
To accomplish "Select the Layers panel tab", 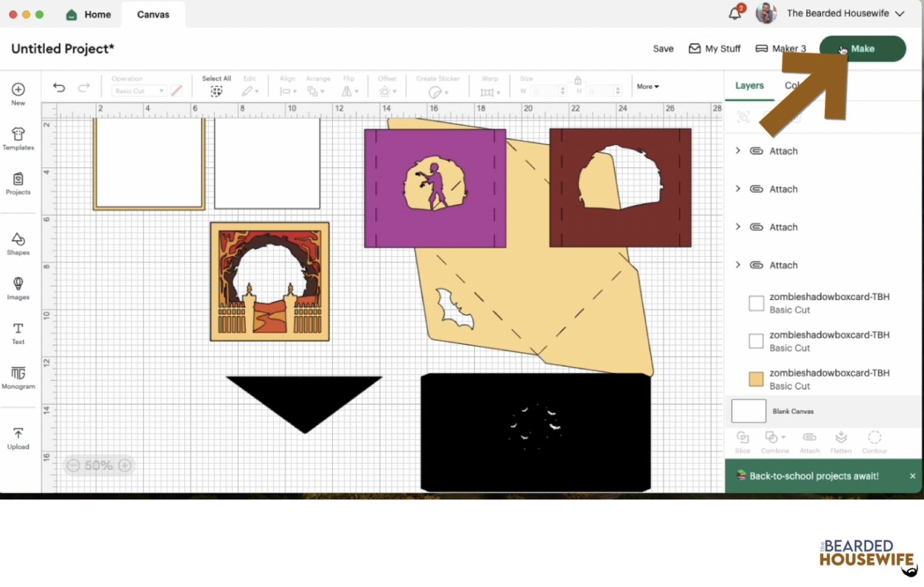I will click(x=749, y=85).
